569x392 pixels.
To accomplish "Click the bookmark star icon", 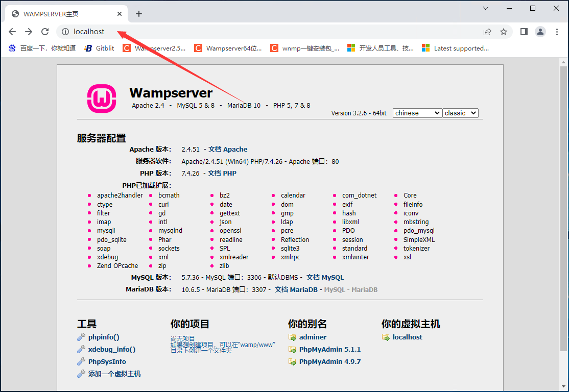I will click(504, 31).
